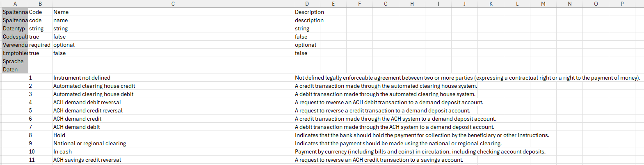The height and width of the screenshot is (165, 644).
Task: Select column N header
Action: (x=569, y=4)
